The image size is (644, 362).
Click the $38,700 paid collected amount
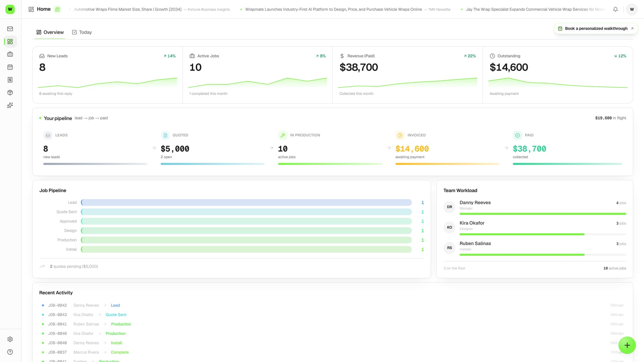(529, 149)
